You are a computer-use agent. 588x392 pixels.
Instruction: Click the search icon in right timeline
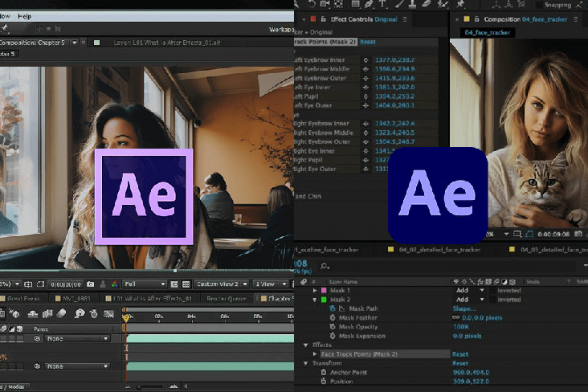(x=325, y=267)
